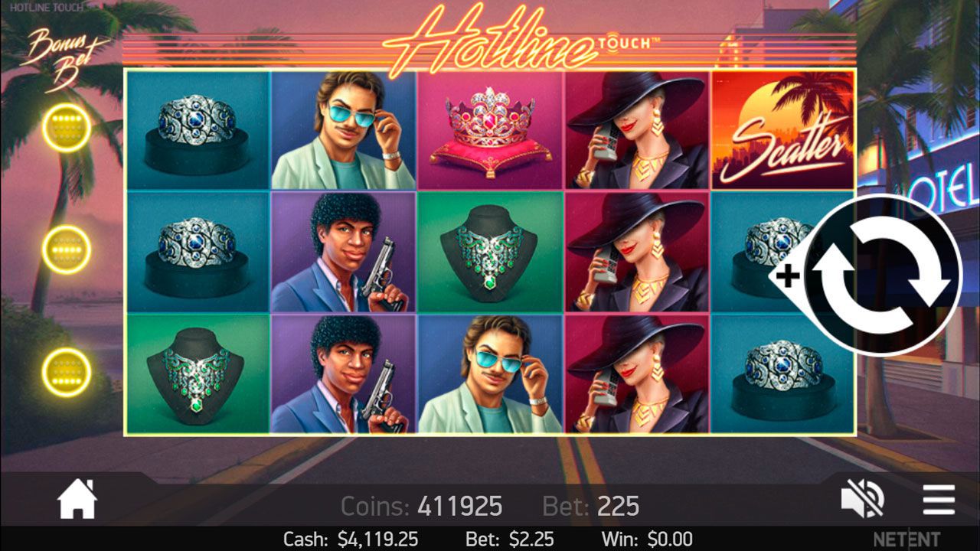Tap the sunglasses man in top row

[344, 130]
